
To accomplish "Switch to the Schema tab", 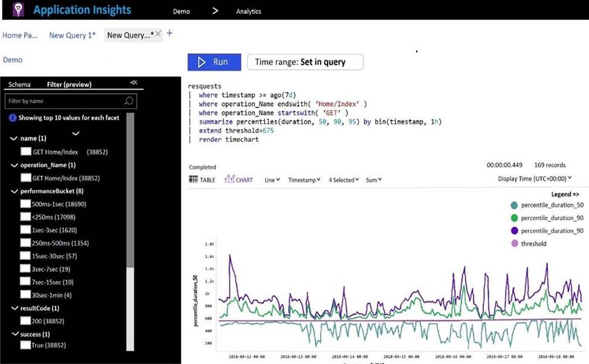I will click(x=19, y=85).
